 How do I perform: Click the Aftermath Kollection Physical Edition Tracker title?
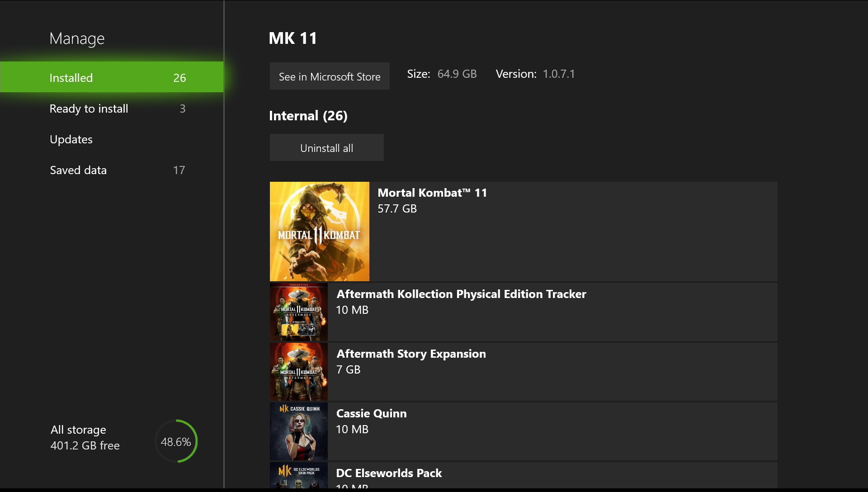[461, 294]
